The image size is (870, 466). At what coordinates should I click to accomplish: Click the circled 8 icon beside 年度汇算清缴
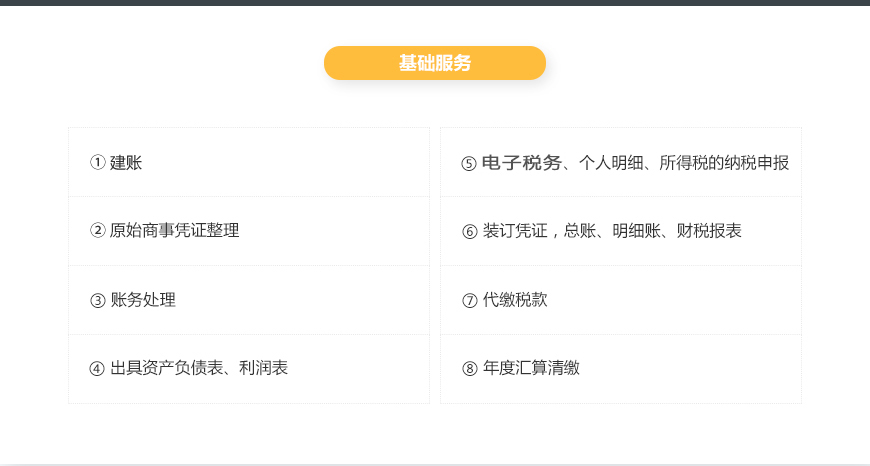[x=469, y=368]
